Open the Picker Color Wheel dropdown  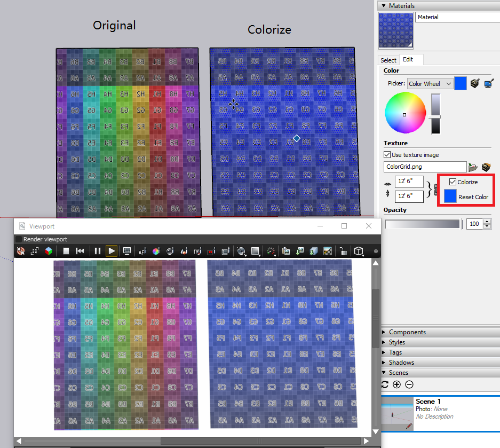(x=430, y=84)
